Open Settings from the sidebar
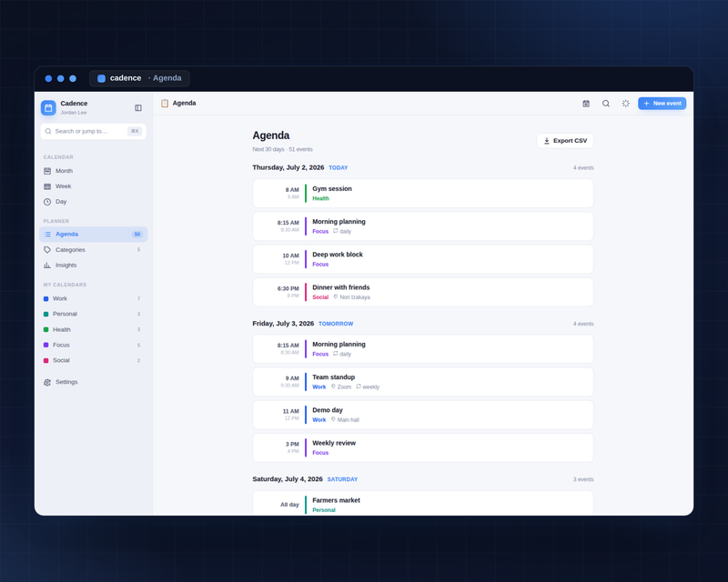Image resolution: width=728 pixels, height=582 pixels. click(94, 383)
